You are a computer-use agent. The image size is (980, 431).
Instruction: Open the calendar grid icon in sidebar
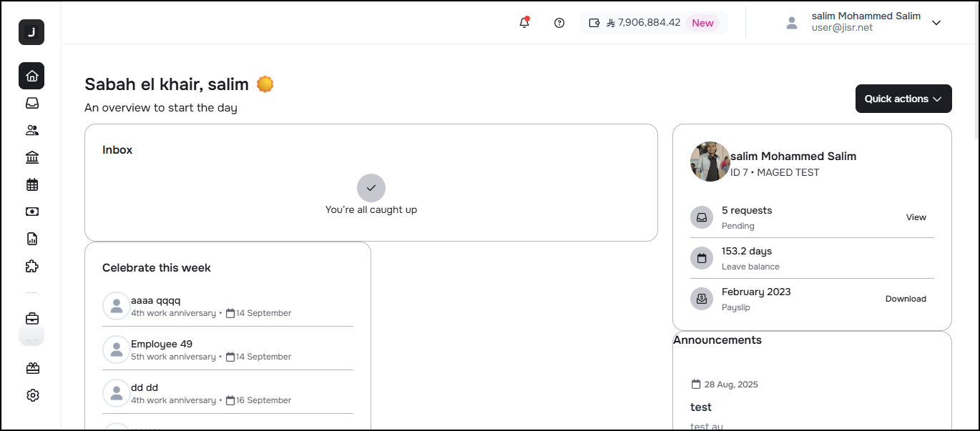31,184
